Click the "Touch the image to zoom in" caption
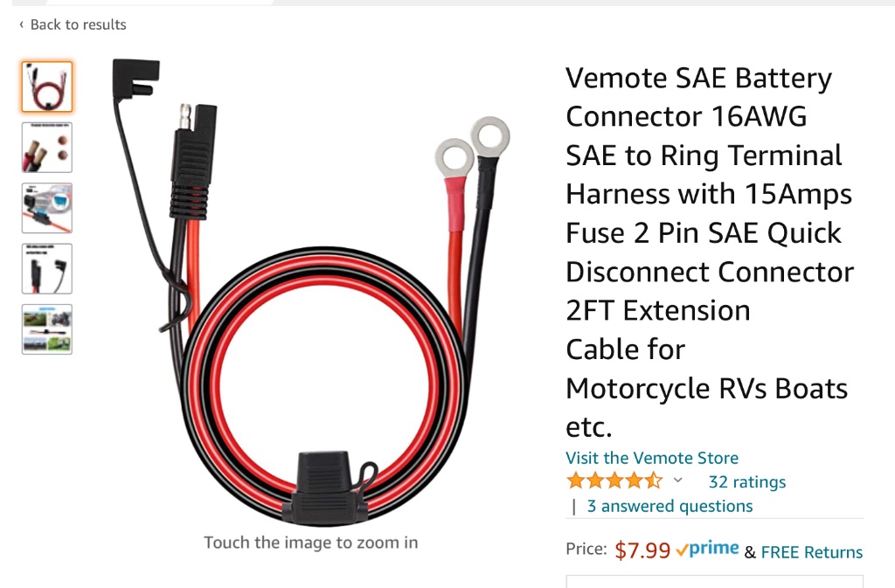The width and height of the screenshot is (895, 588). (310, 543)
